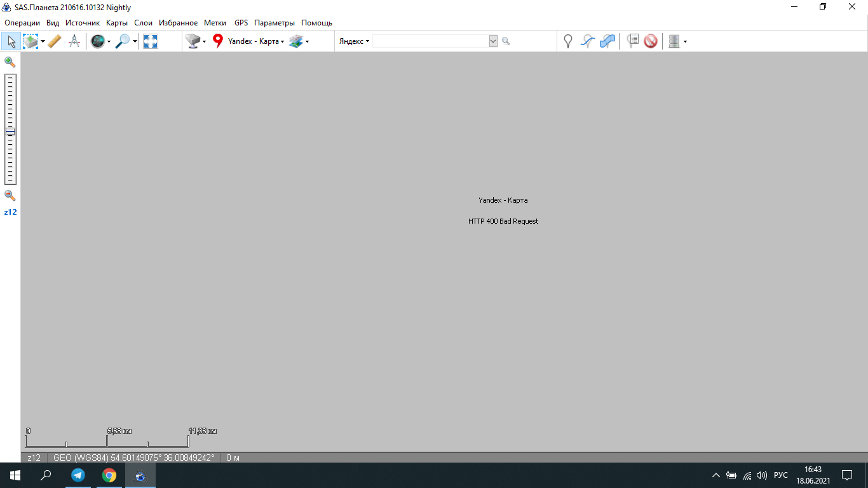Add a new path marker
This screenshot has height=488, width=868.
tap(588, 41)
